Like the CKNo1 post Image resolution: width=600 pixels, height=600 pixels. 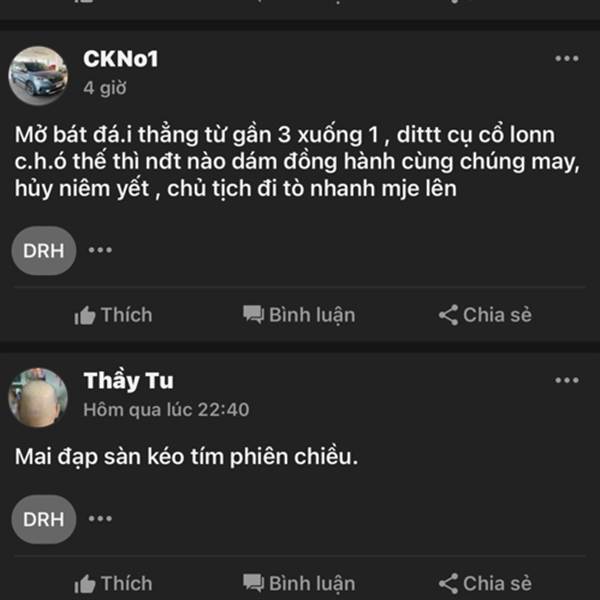[x=113, y=315]
